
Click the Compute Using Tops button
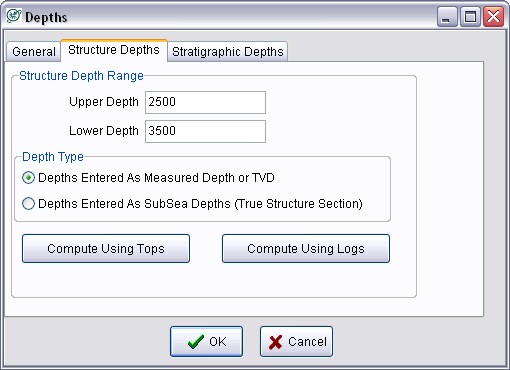tap(106, 249)
